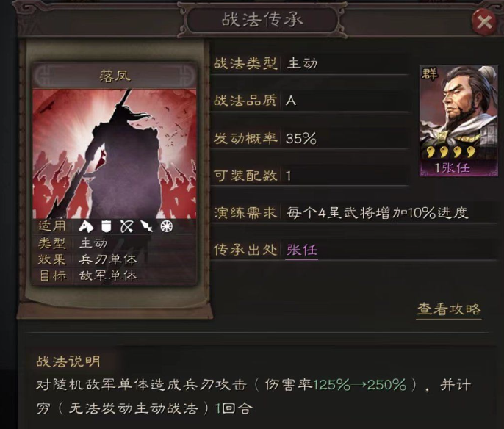
Task: Click the shield infantry troop icon
Action: pyautogui.click(x=106, y=226)
